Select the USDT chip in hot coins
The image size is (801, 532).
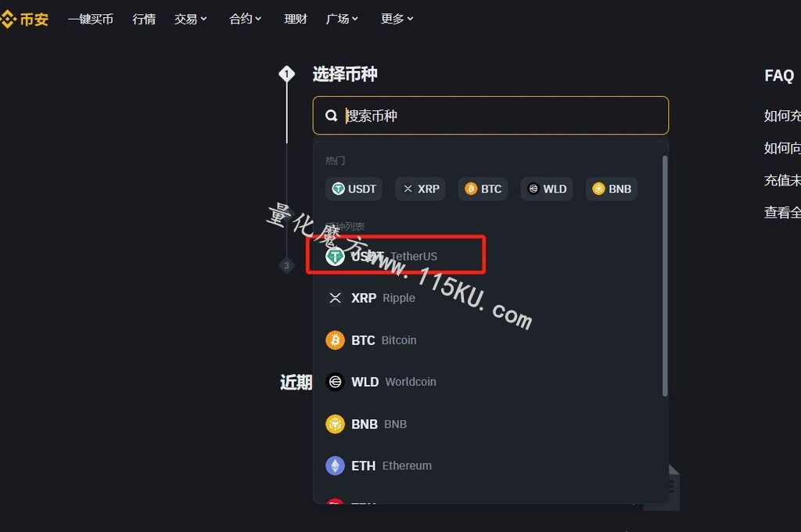[x=354, y=189]
